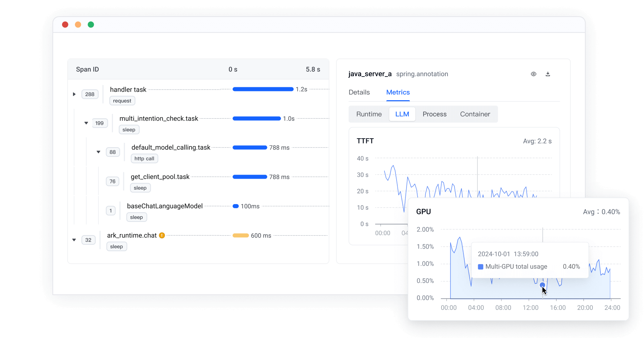Click the http call tag
The height and width of the screenshot is (338, 644).
coord(144,159)
